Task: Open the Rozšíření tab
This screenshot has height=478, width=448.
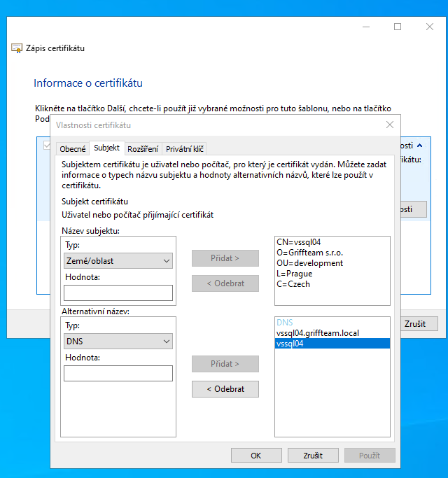Action: pos(143,149)
